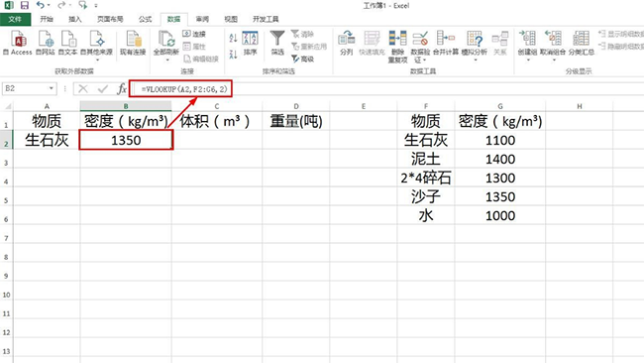Click the enter checkmark in formula bar
The image size is (644, 363).
(x=103, y=89)
